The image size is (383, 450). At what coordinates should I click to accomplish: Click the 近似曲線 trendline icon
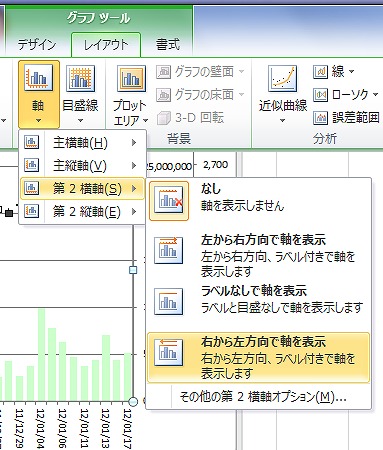point(282,78)
